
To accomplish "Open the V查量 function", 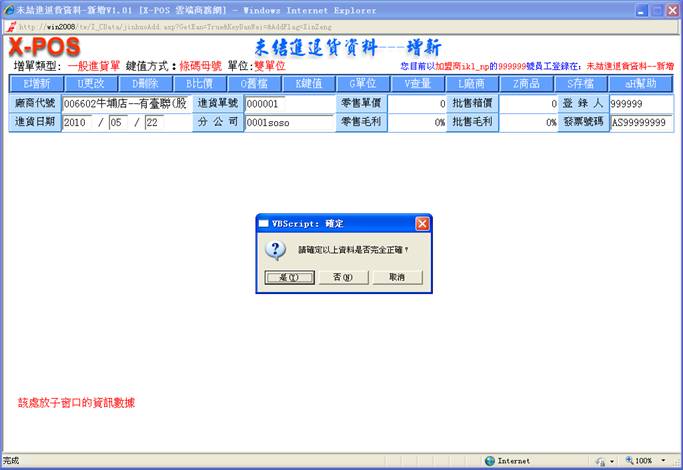I will point(418,84).
